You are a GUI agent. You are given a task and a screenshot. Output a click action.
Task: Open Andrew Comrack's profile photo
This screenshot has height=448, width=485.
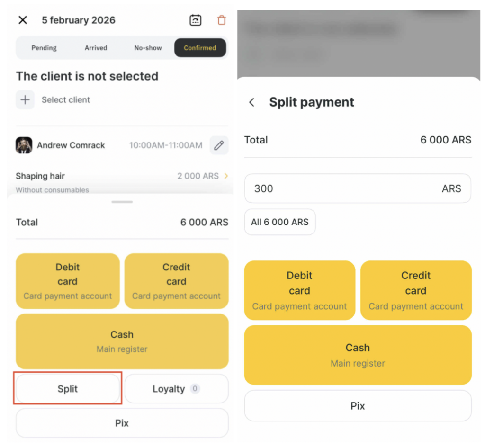point(24,145)
